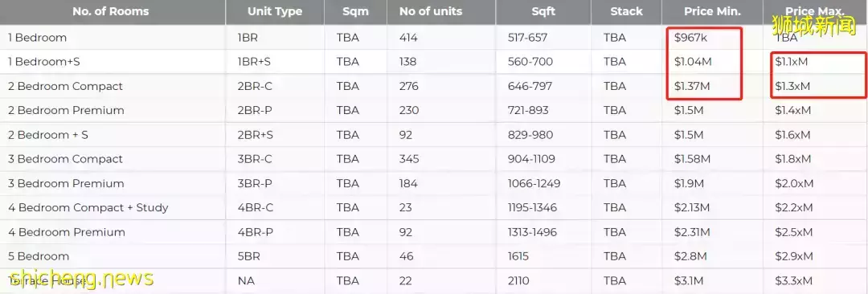Click the 'Unit Type' column header
The width and height of the screenshot is (868, 294).
(275, 11)
